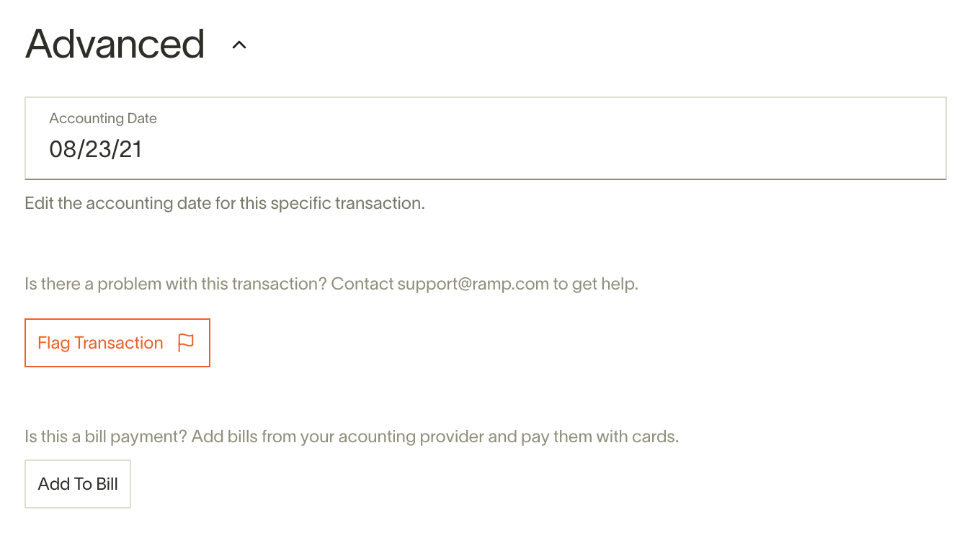
Task: Click the Advanced section heading
Action: [x=115, y=44]
